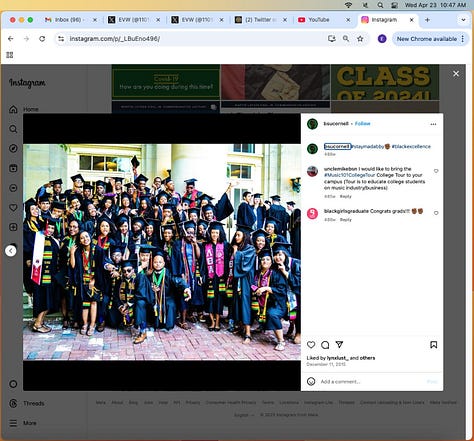The height and width of the screenshot is (441, 474).
Task: Open unclemikebsn's avatar
Action: [312, 171]
